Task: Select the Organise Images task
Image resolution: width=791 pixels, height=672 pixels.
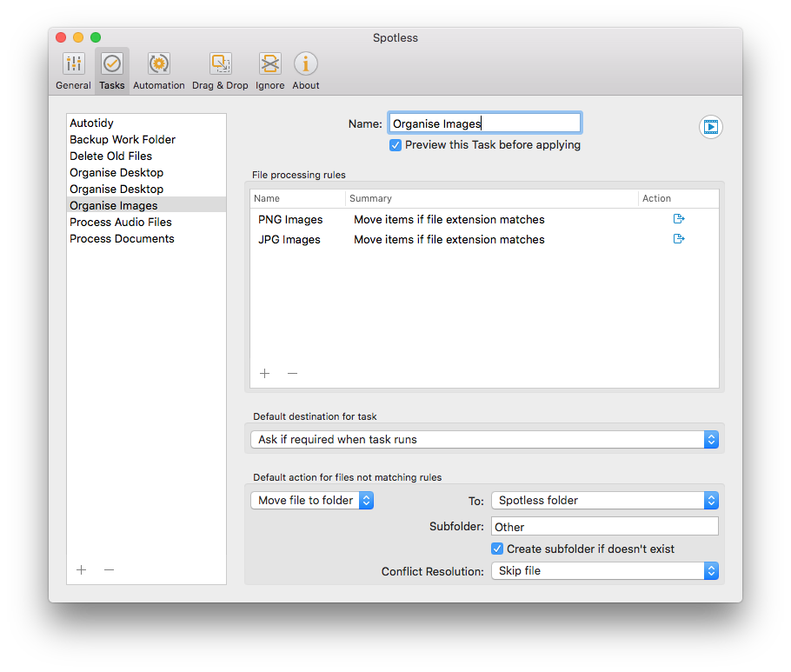Action: click(x=146, y=206)
